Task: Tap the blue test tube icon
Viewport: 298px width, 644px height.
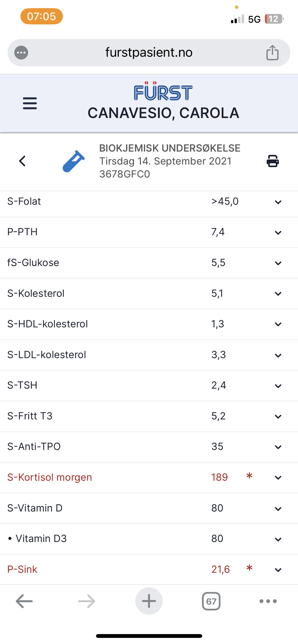Action: (x=73, y=161)
